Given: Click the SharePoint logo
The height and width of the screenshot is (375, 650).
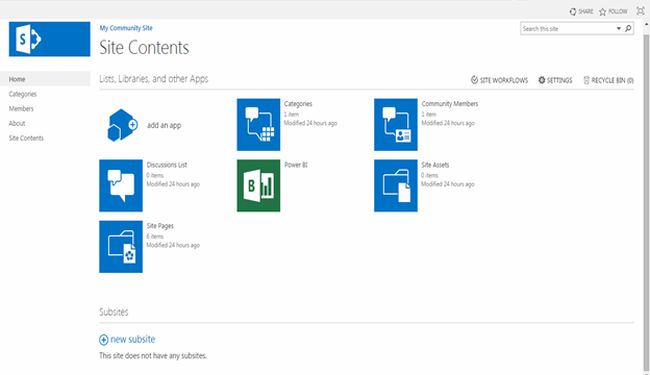Looking at the screenshot, I should click(x=49, y=39).
